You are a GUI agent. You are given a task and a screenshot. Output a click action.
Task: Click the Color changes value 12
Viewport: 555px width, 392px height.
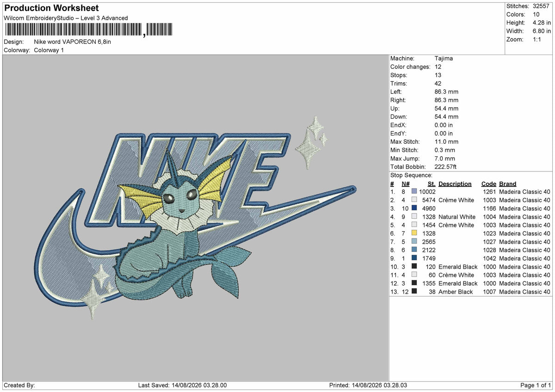(x=438, y=67)
